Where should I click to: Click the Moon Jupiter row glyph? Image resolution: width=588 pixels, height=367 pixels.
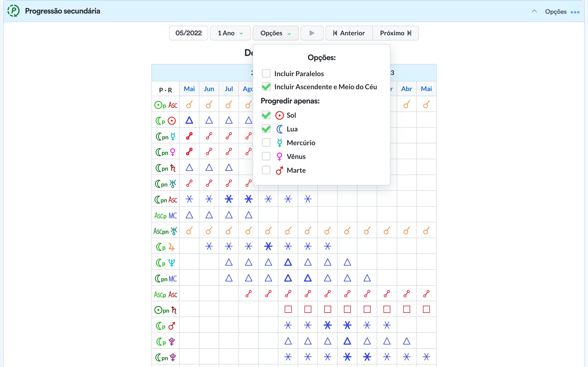165,247
